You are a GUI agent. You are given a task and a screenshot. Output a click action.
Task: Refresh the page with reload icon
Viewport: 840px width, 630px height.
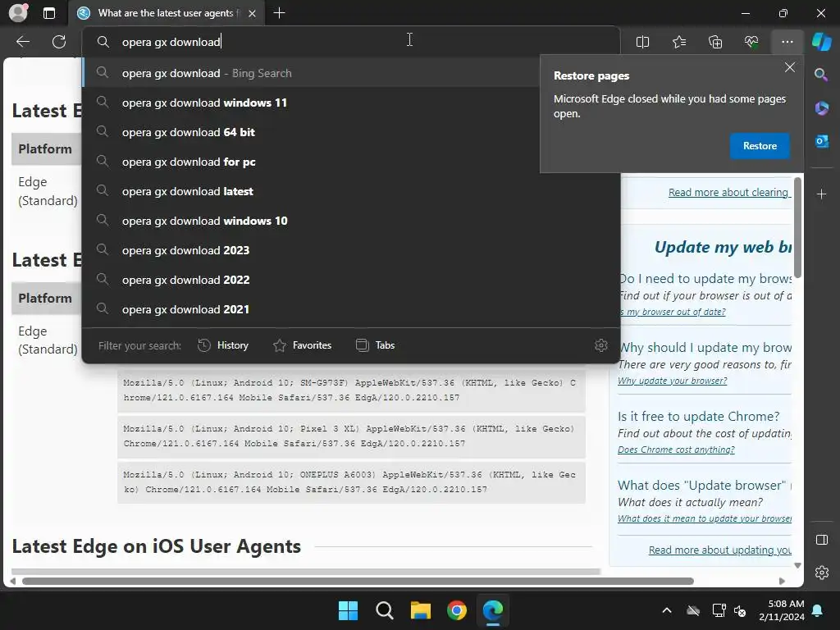click(x=59, y=42)
